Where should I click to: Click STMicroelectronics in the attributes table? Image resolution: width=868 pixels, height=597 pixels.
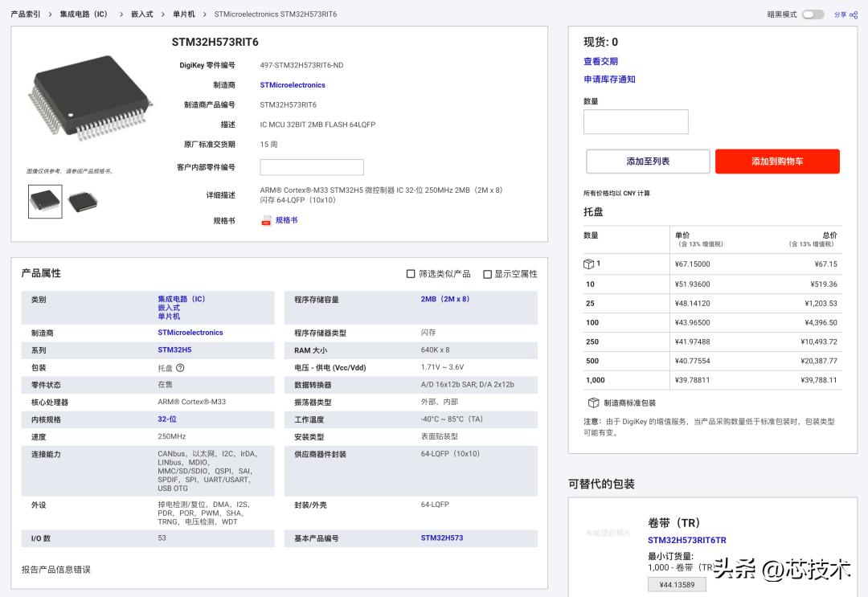[x=190, y=333]
